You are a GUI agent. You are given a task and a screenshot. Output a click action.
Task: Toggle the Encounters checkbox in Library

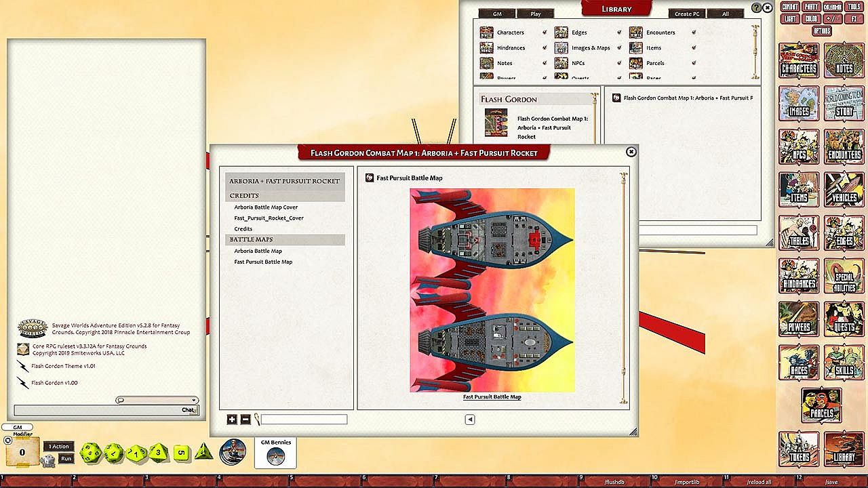point(694,33)
